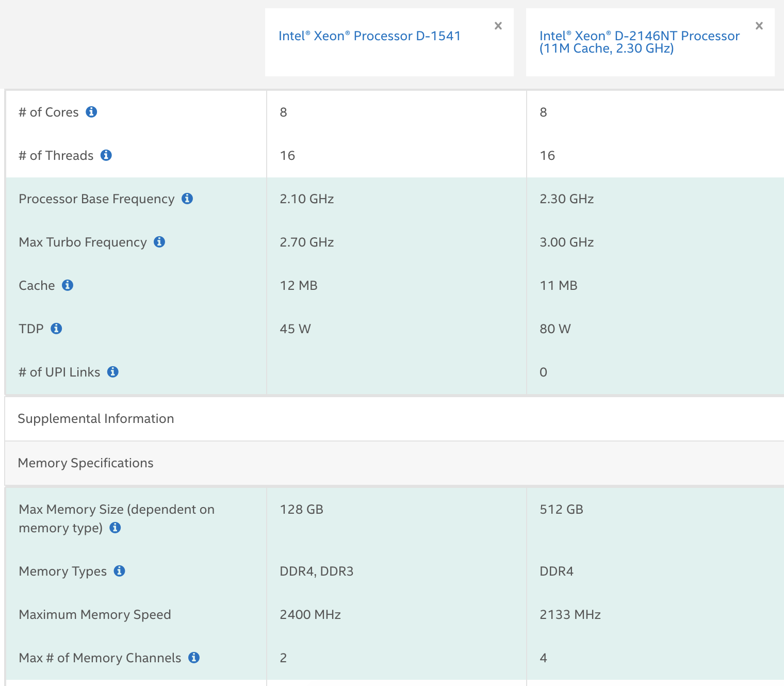Open Intel Xeon Processor D-1541 link
Image resolution: width=784 pixels, height=686 pixels.
point(369,36)
